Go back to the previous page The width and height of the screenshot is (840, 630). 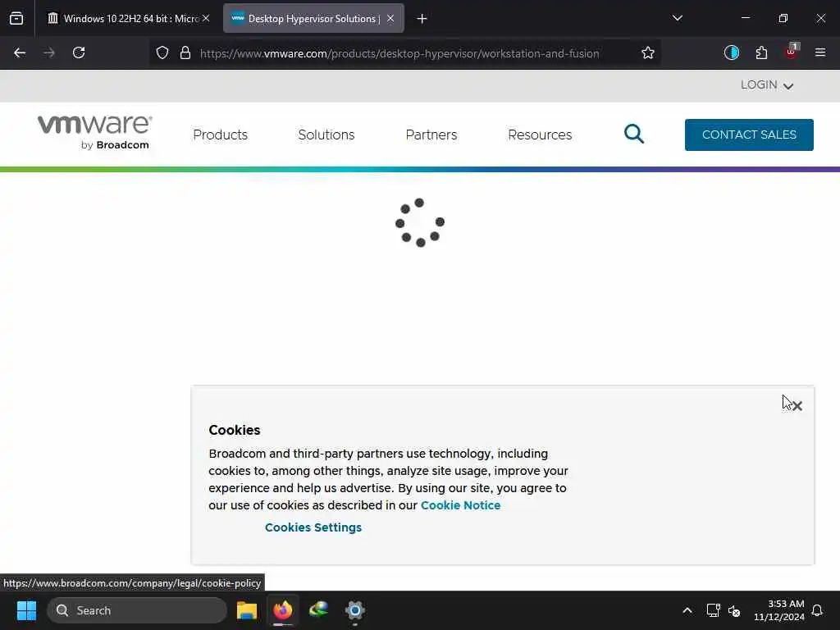click(20, 53)
